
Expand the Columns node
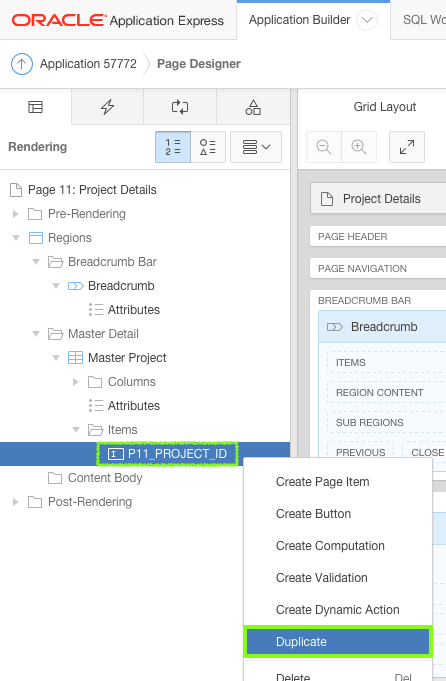point(76,382)
